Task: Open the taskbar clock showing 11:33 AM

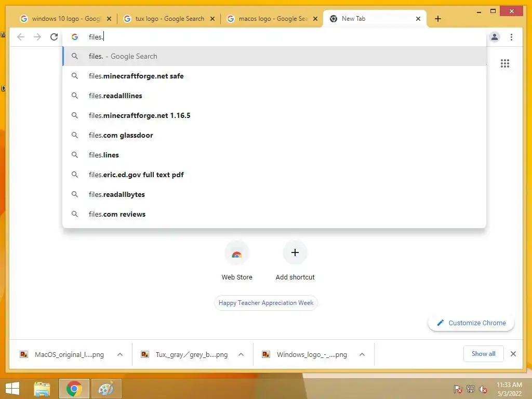Action: pos(509,389)
